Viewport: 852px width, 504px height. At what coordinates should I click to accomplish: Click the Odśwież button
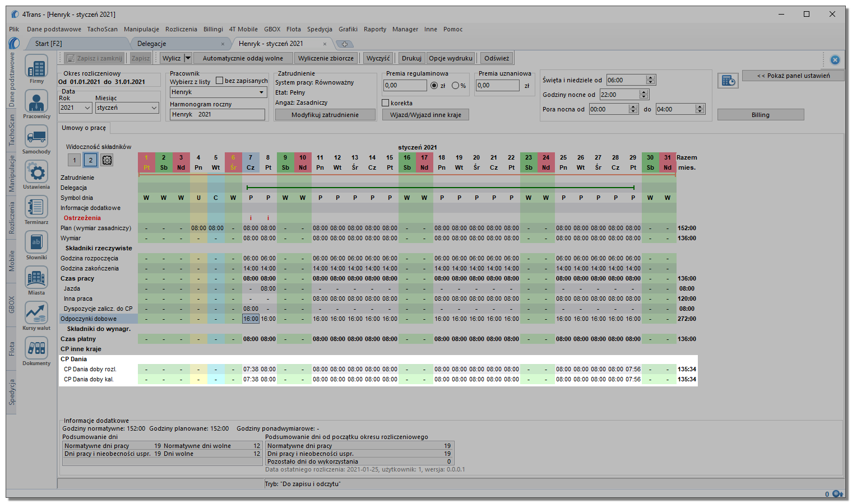point(497,58)
